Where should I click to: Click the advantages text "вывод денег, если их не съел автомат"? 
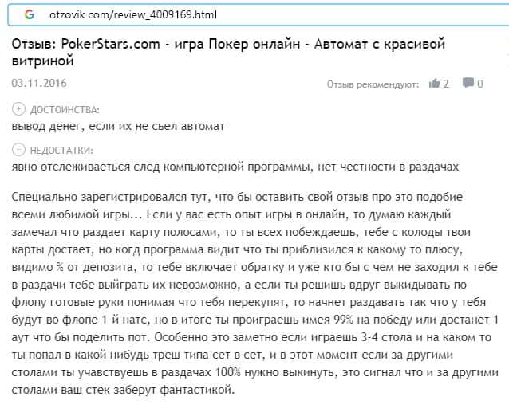coord(118,126)
